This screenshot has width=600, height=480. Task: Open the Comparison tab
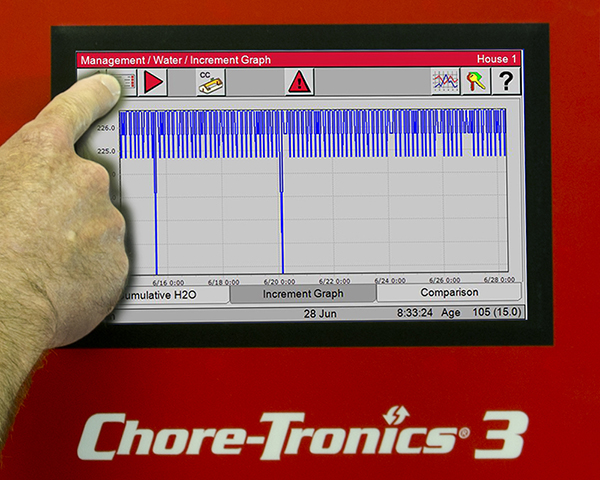(449, 292)
